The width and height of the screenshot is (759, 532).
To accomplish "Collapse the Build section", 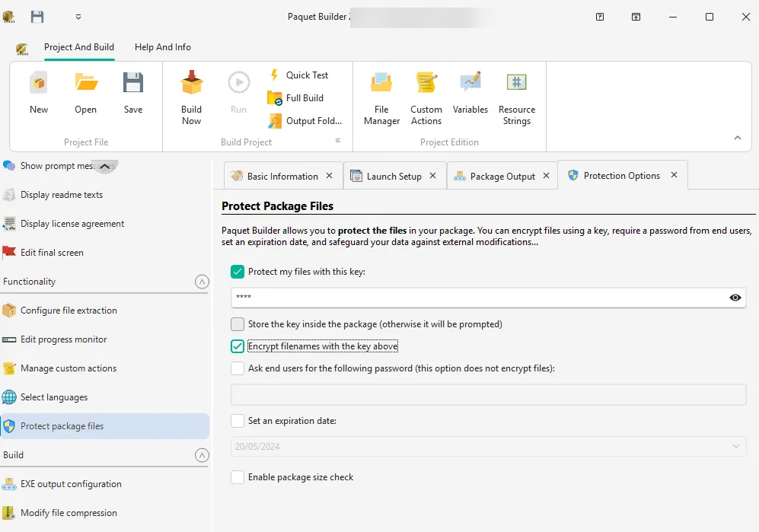I will coord(201,454).
